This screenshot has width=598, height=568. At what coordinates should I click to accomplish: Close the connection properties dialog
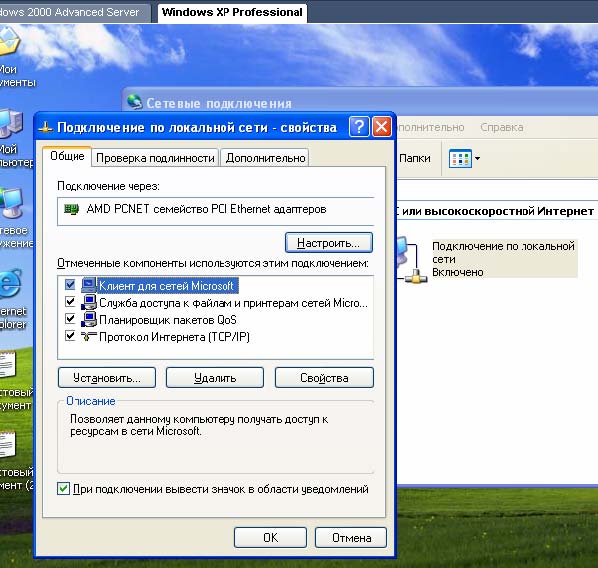(382, 127)
